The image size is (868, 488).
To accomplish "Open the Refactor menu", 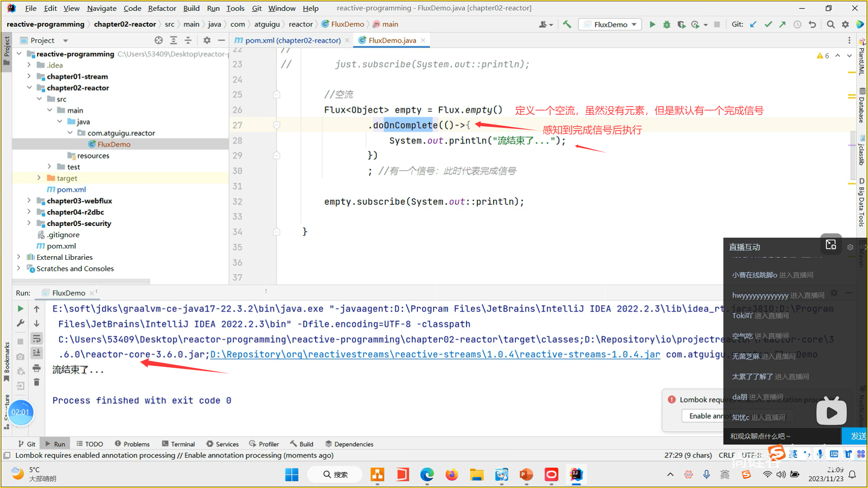I will (x=162, y=8).
